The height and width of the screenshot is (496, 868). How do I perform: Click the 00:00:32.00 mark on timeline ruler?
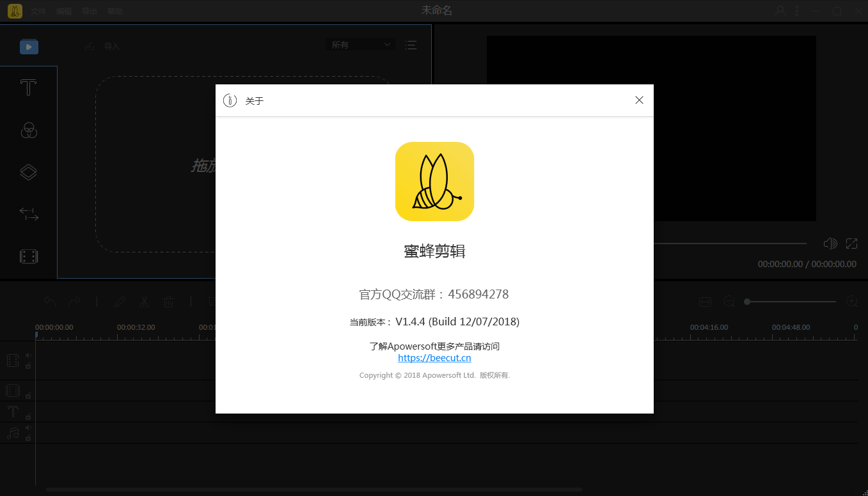136,327
